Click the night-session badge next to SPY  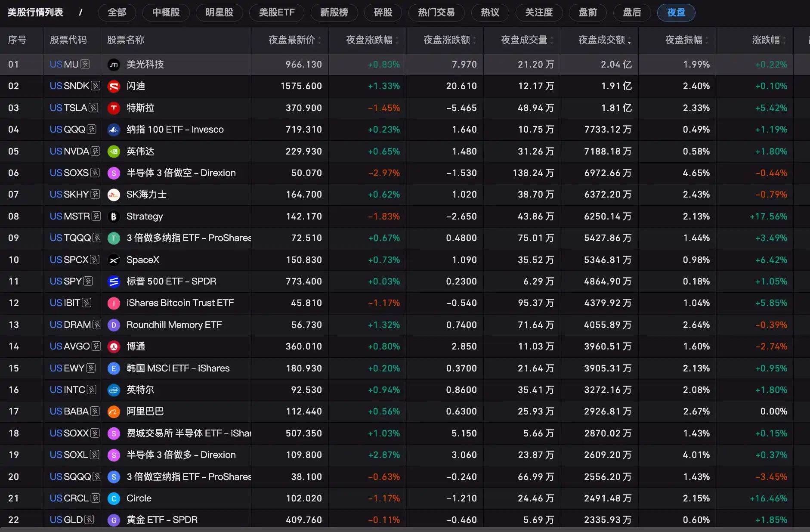click(88, 281)
